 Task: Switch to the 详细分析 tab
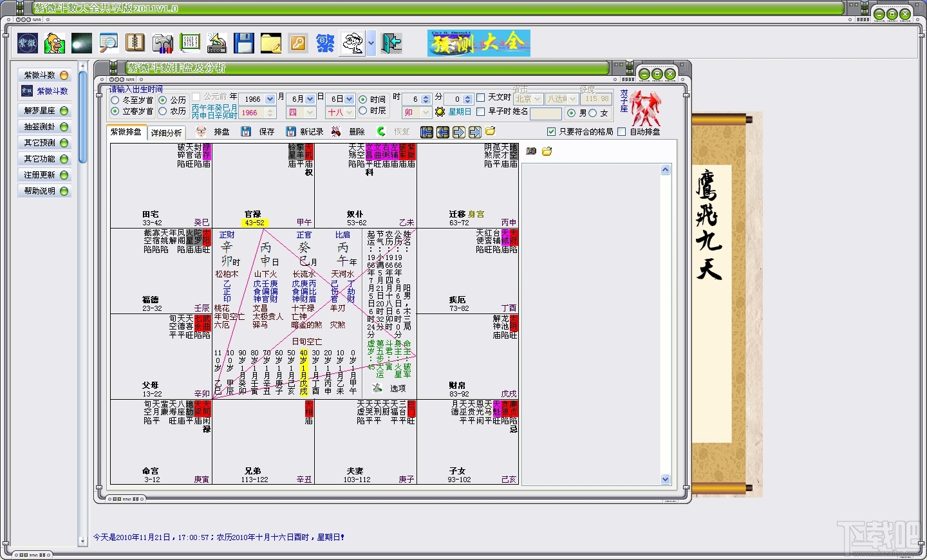pyautogui.click(x=167, y=133)
